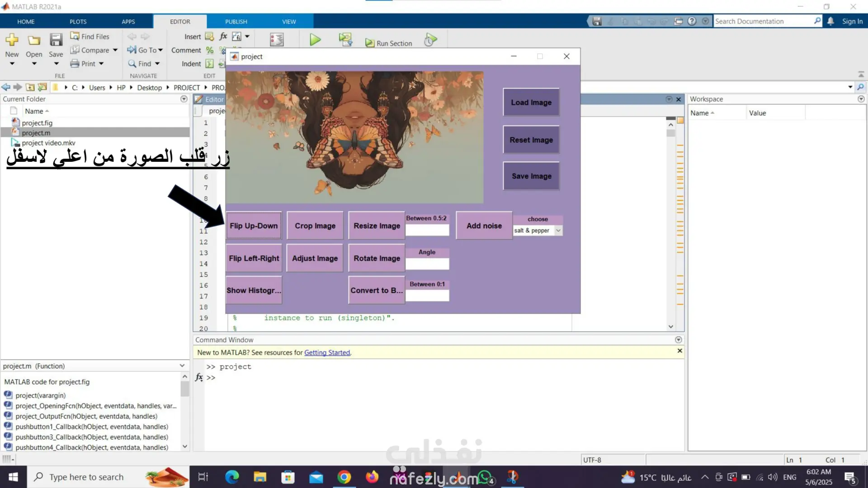
Task: Expand the Compare dropdown arrow
Action: [x=115, y=50]
